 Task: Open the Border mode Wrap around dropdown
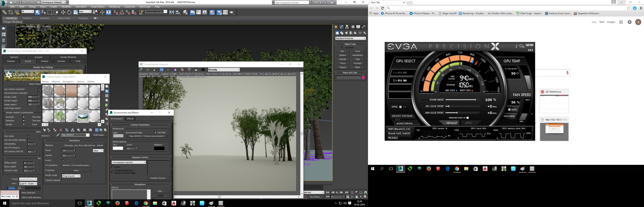point(71,176)
